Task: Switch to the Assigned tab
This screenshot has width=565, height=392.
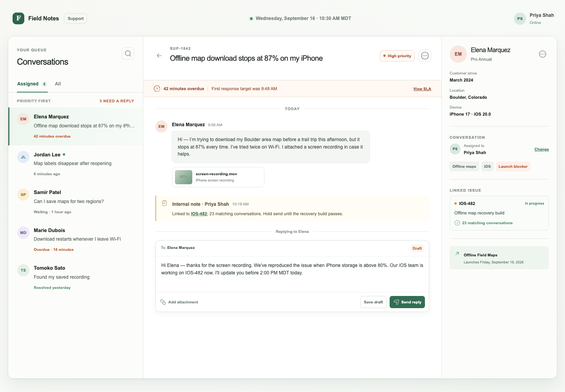Action: point(32,84)
